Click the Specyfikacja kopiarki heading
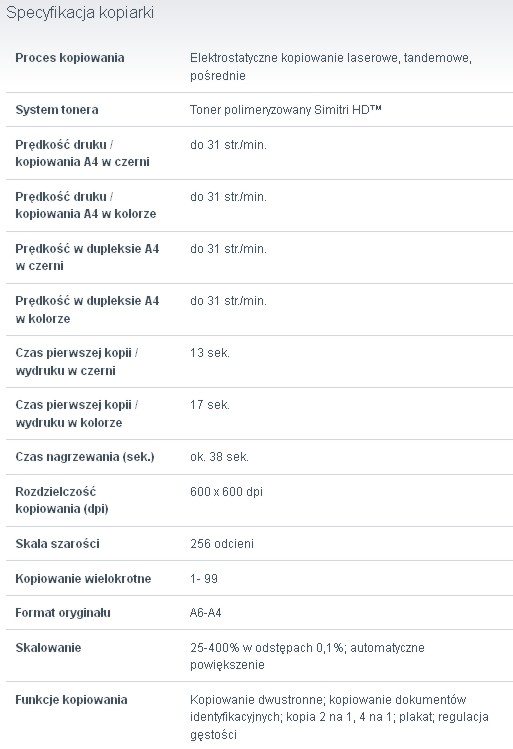 (80, 12)
